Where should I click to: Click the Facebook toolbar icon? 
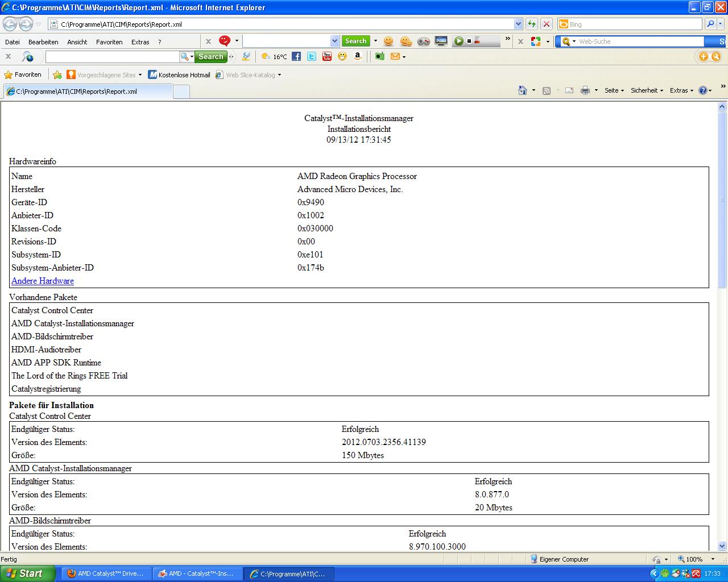tap(296, 56)
